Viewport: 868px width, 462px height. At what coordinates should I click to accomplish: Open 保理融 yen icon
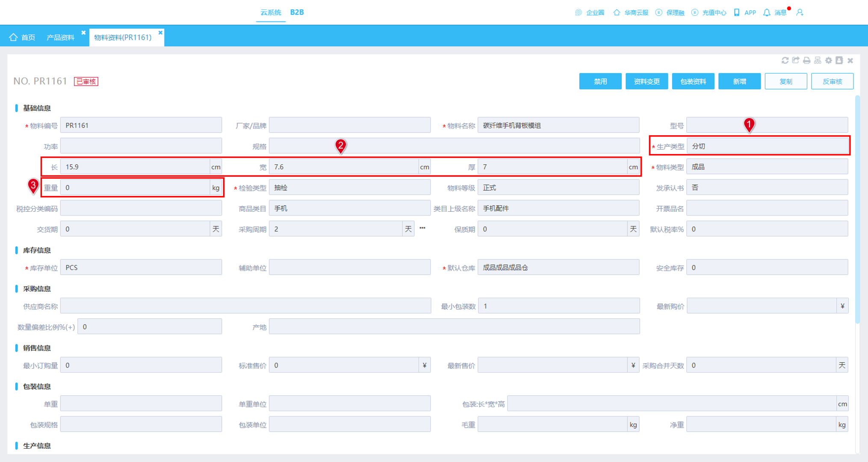pos(659,12)
